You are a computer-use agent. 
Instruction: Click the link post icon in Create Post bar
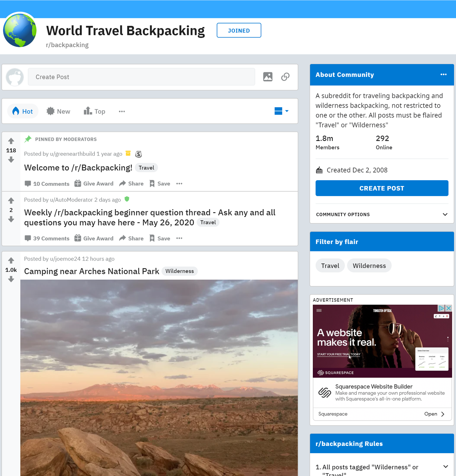[285, 77]
